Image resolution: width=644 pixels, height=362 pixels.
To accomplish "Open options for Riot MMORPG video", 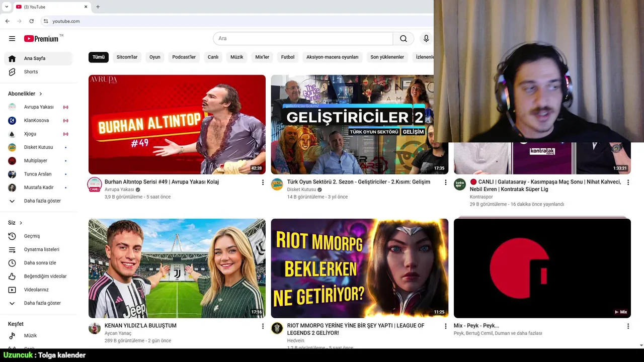I will click(x=445, y=326).
